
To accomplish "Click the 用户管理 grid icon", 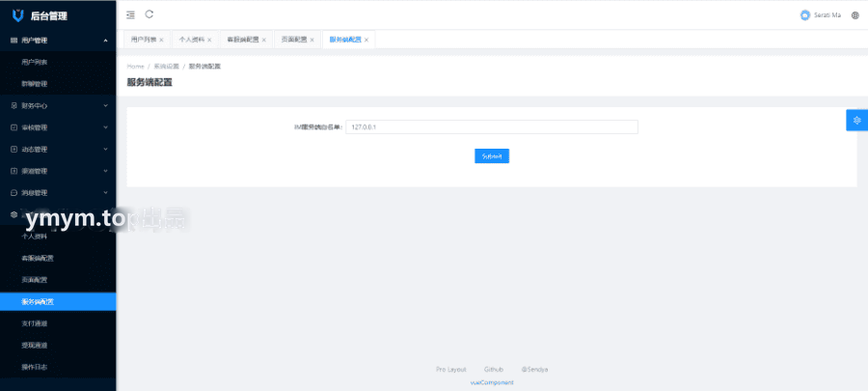I will [x=14, y=41].
